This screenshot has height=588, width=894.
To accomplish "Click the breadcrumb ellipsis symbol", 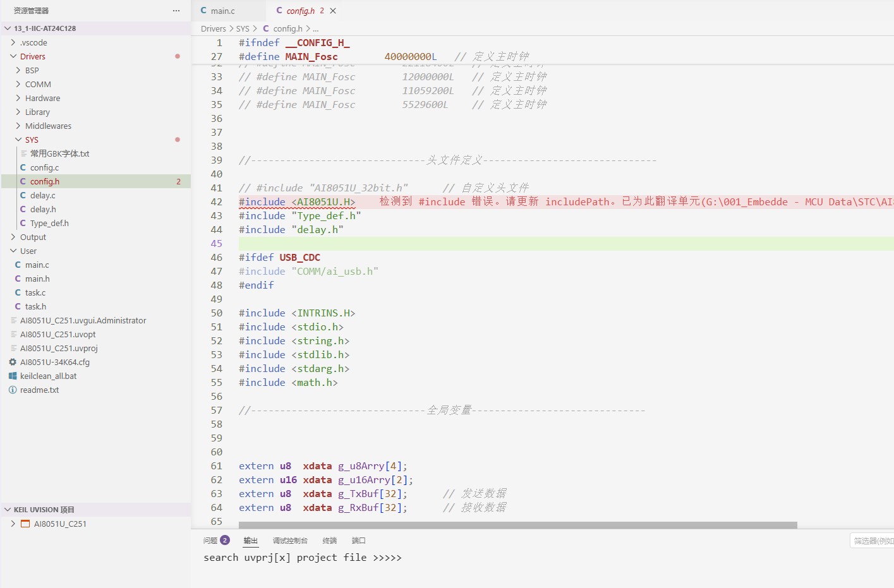I will pos(316,29).
